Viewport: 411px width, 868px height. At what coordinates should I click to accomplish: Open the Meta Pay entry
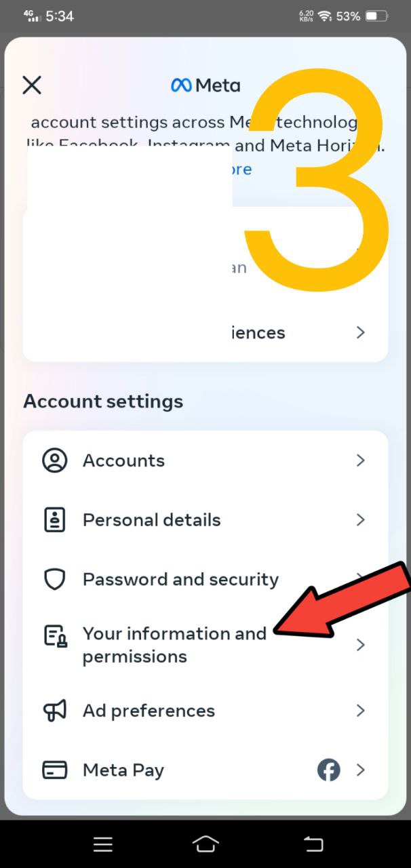(x=123, y=770)
